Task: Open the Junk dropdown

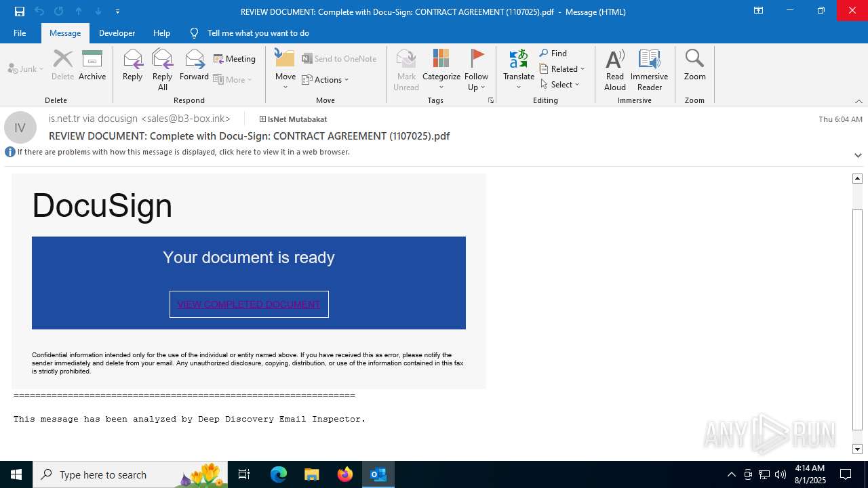Action: point(26,68)
